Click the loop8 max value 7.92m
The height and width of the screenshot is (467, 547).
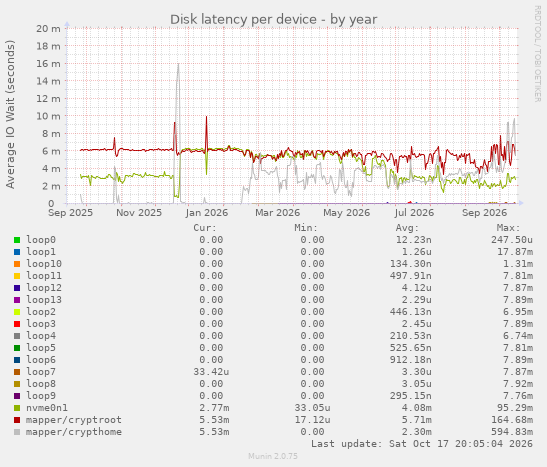(x=518, y=384)
